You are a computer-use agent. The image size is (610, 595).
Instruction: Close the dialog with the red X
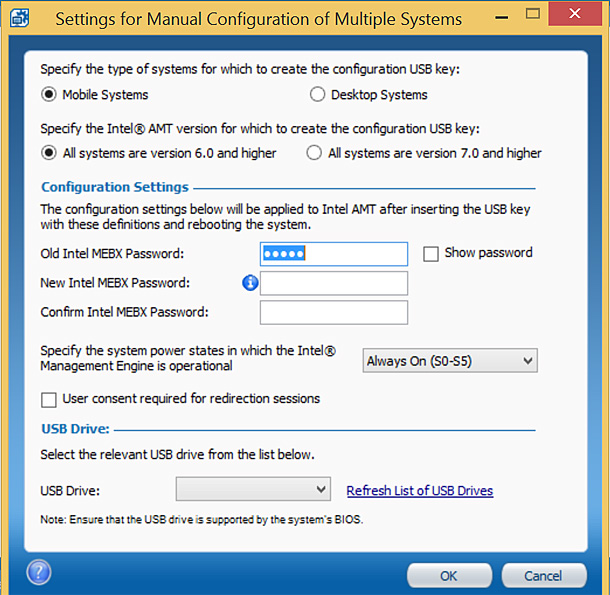577,14
